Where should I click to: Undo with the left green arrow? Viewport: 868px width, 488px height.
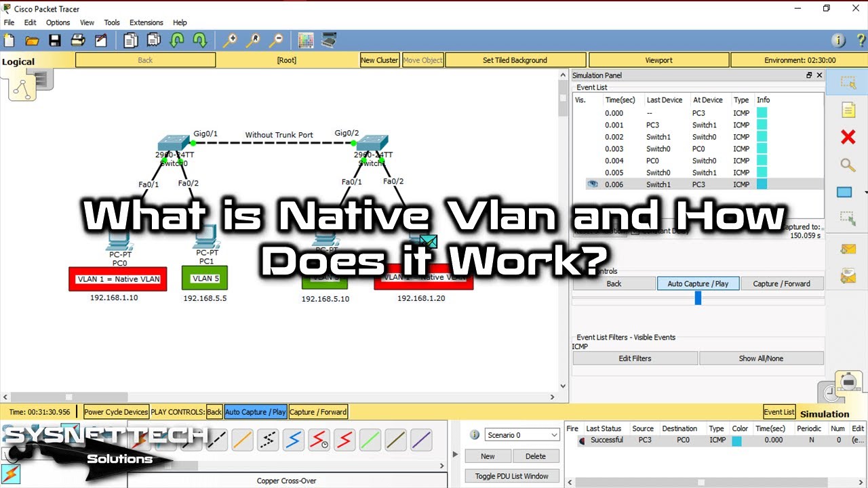(x=176, y=41)
